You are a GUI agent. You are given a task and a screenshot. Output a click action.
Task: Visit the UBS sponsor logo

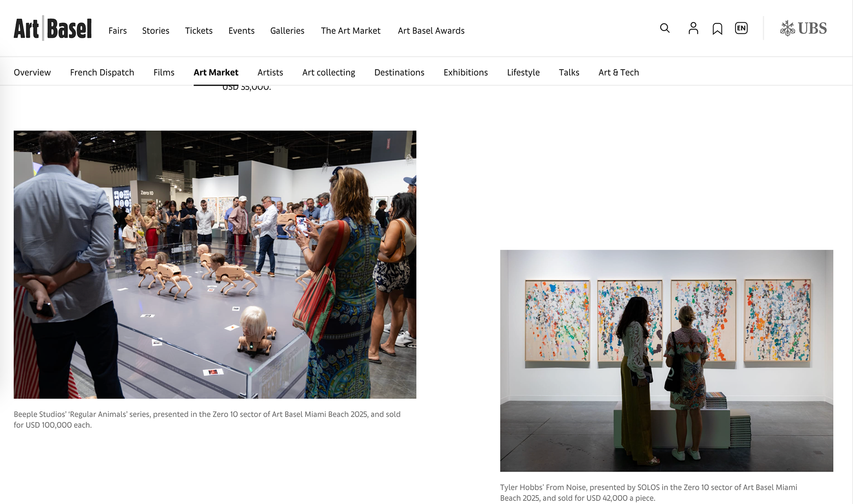pos(803,28)
